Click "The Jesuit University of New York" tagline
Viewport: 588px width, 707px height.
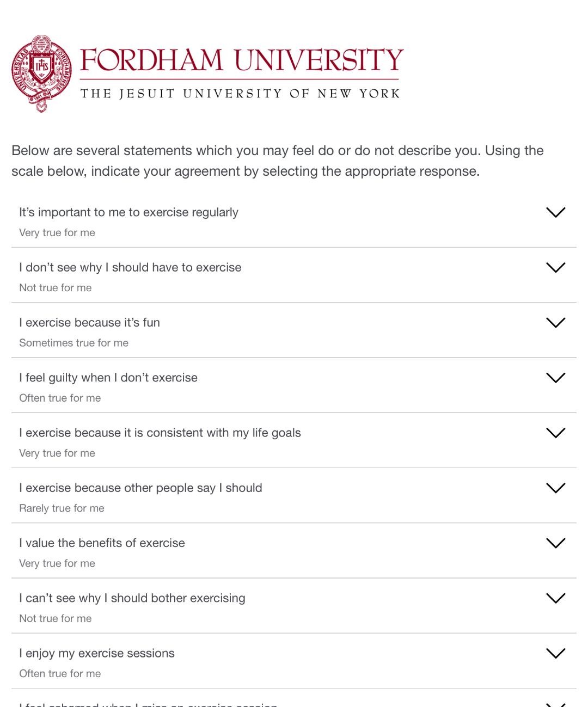tap(240, 94)
